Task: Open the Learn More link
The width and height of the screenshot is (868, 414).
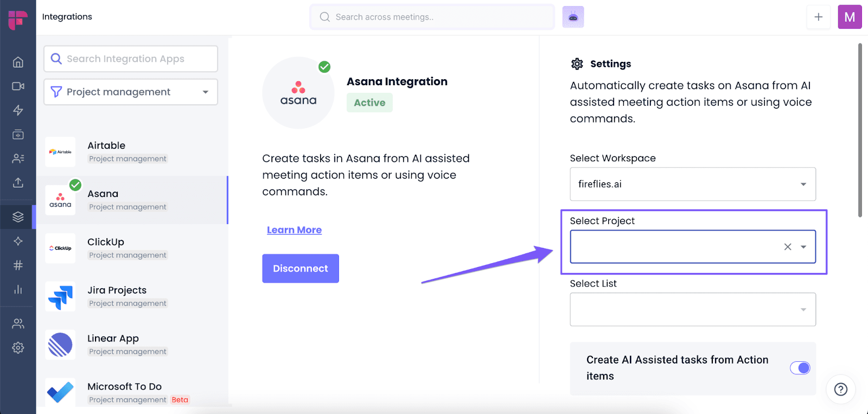Action: [295, 230]
